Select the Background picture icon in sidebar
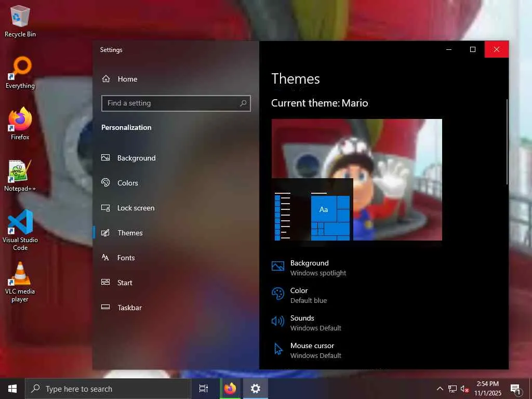The height and width of the screenshot is (399, 532). click(105, 158)
